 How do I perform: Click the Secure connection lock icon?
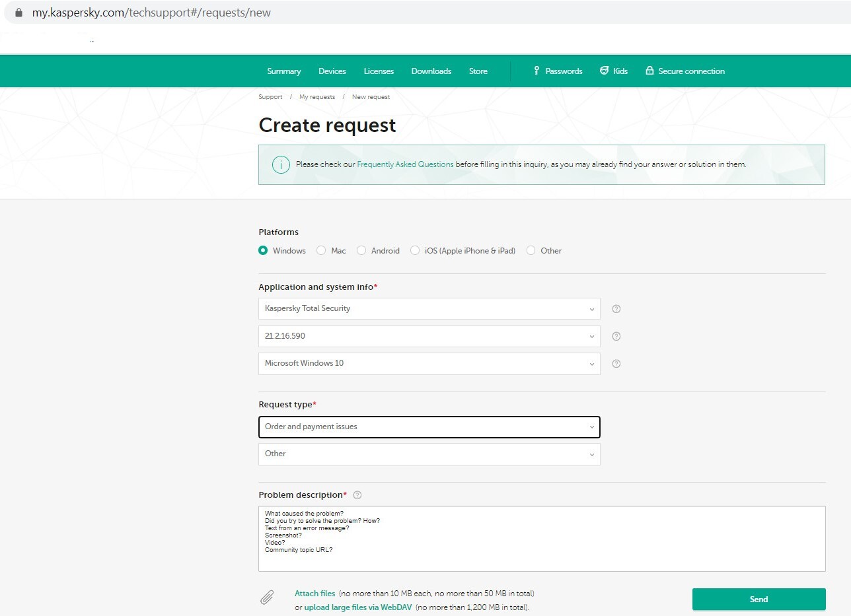[x=649, y=71]
